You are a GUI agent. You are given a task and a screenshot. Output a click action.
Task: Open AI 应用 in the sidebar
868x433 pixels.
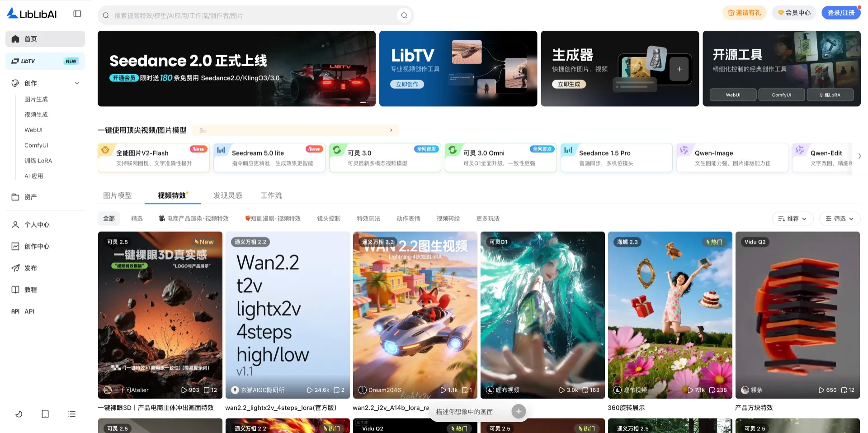[34, 176]
